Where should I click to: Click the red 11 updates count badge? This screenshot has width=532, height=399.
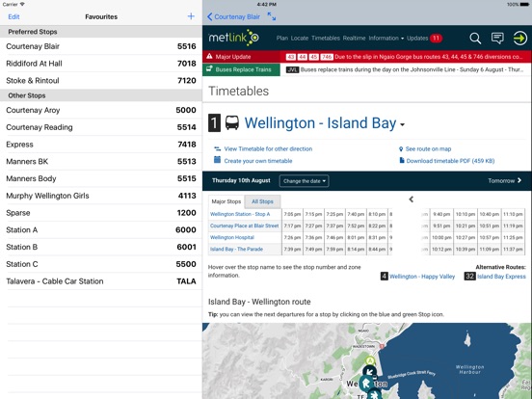tap(436, 38)
